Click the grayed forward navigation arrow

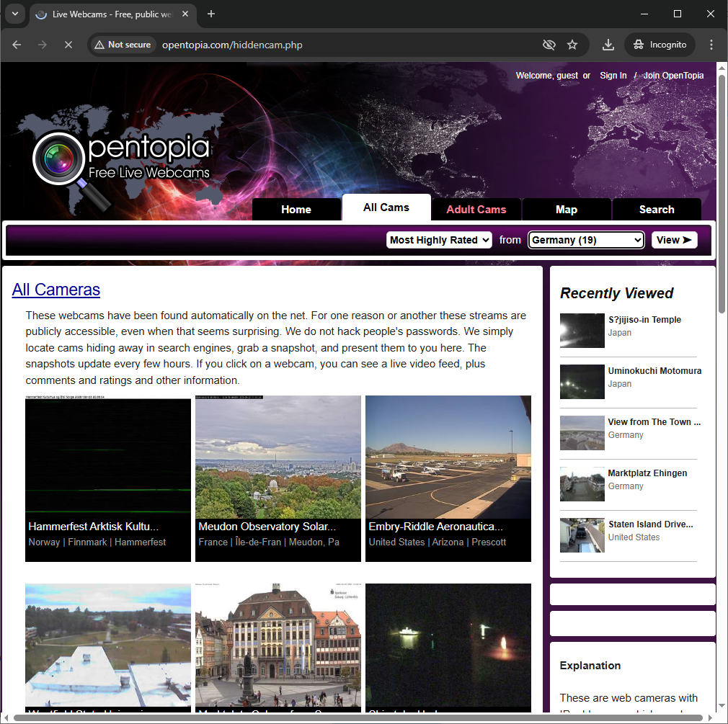(x=42, y=44)
